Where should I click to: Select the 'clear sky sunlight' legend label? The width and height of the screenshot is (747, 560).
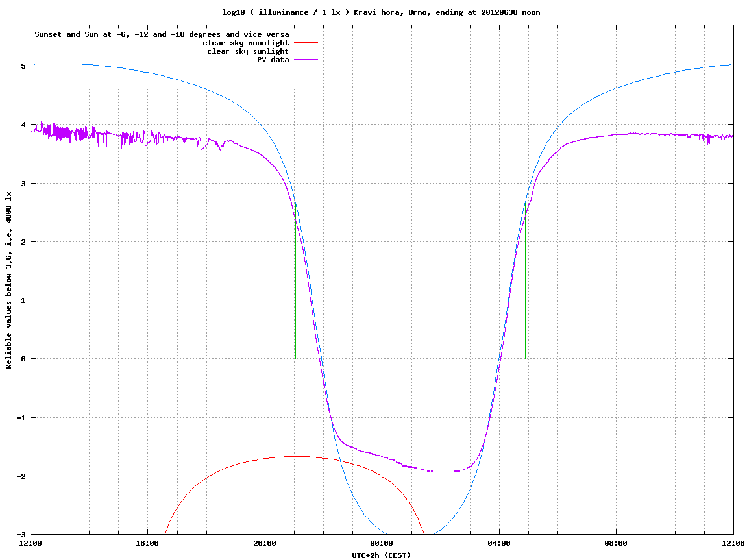[x=248, y=51]
